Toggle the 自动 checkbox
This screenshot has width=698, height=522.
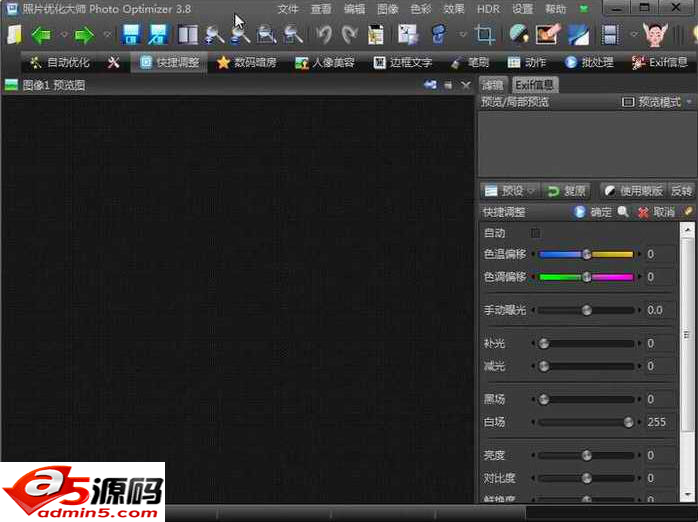[535, 233]
